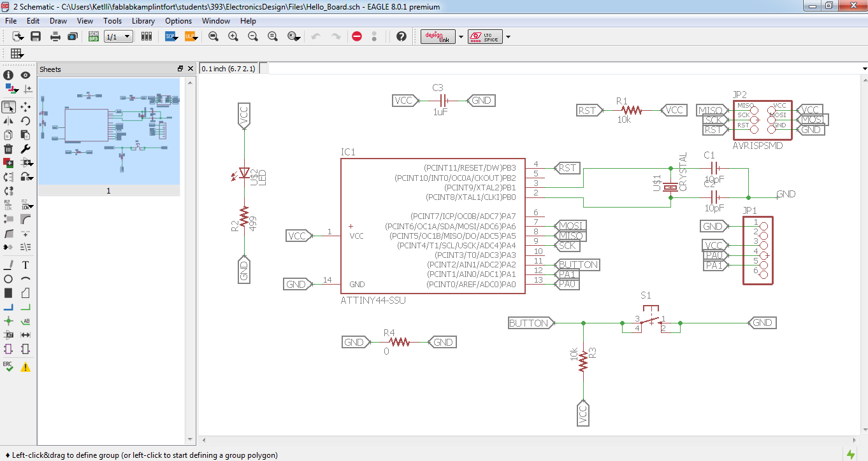Select the Text tool
The image size is (868, 461).
tap(25, 265)
